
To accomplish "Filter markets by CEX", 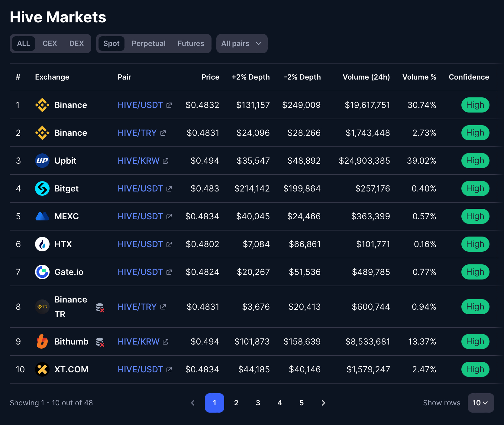I will click(x=50, y=44).
